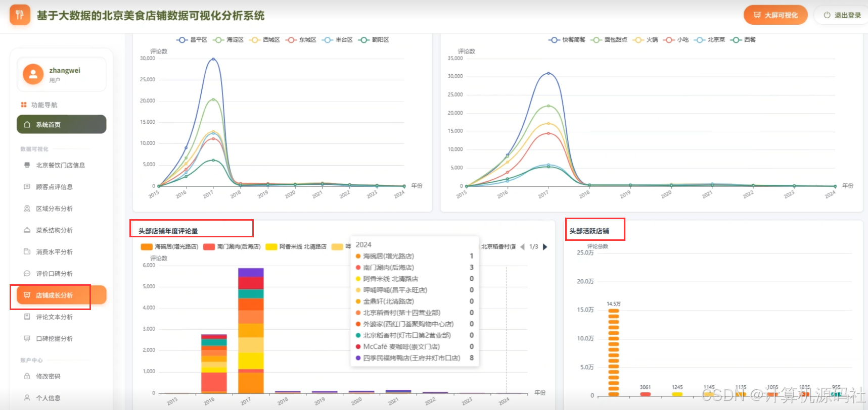Viewport: 868px width, 410px height.
Task: Click the 顾客点评信息 comment icon
Action: (x=27, y=187)
